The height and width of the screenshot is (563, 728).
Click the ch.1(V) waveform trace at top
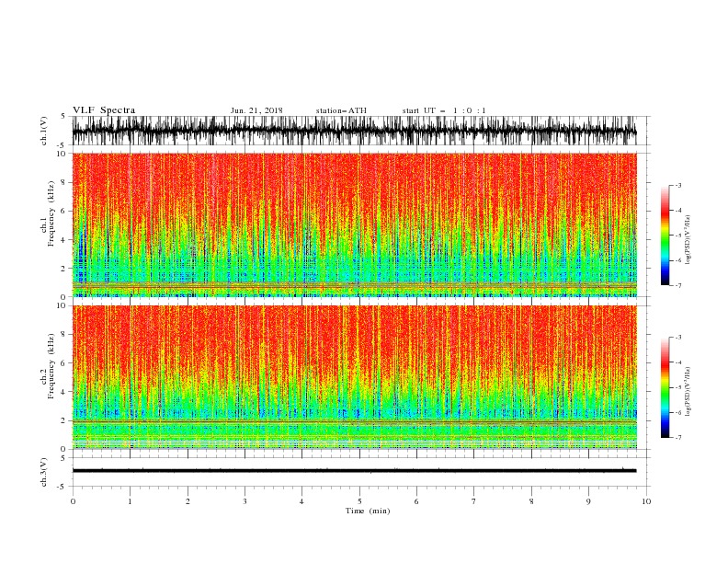355,131
